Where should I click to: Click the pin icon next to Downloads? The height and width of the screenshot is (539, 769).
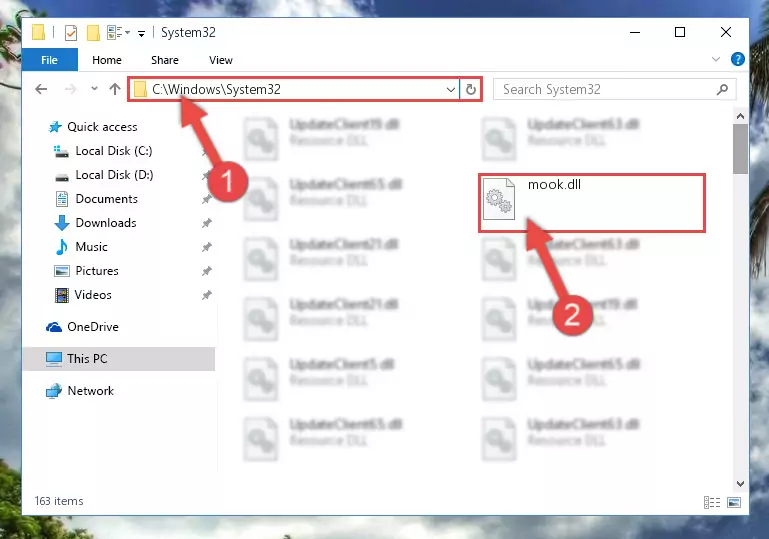coord(206,223)
